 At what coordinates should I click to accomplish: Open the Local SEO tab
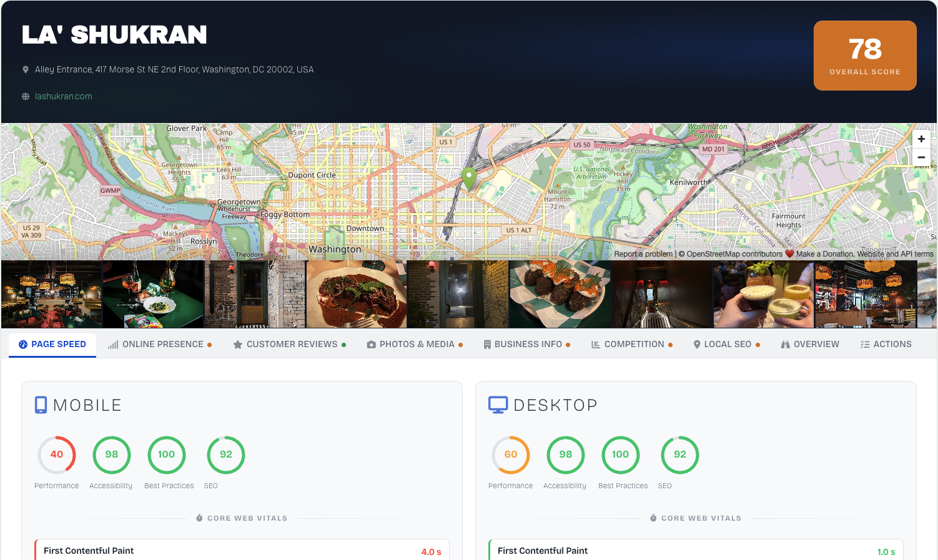point(727,345)
